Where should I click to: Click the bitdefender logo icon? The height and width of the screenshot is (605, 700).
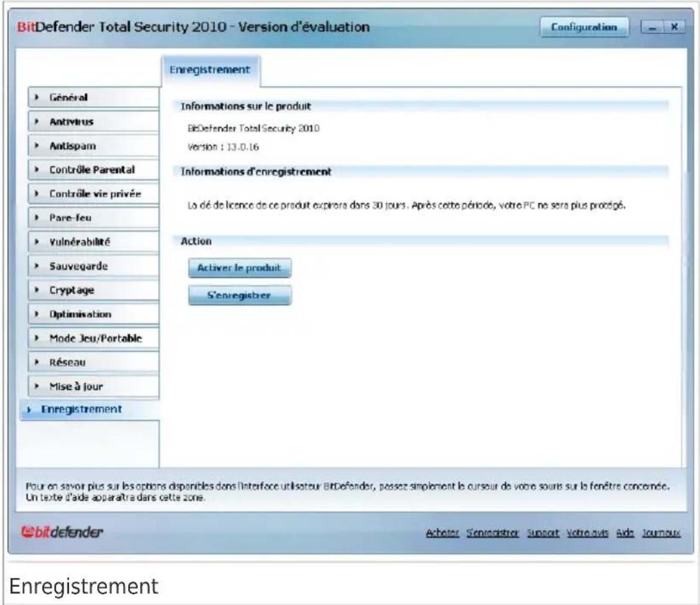click(62, 532)
